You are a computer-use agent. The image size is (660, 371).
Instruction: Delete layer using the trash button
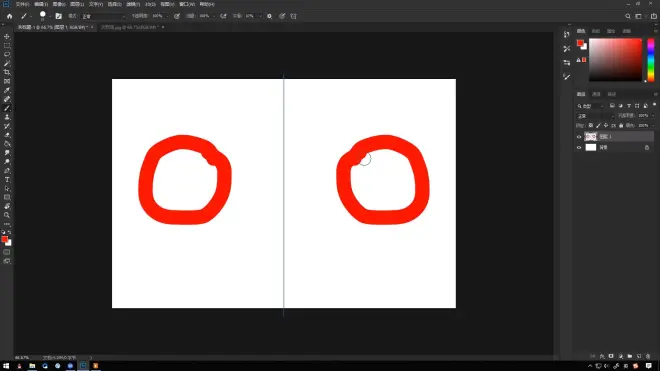click(x=648, y=356)
